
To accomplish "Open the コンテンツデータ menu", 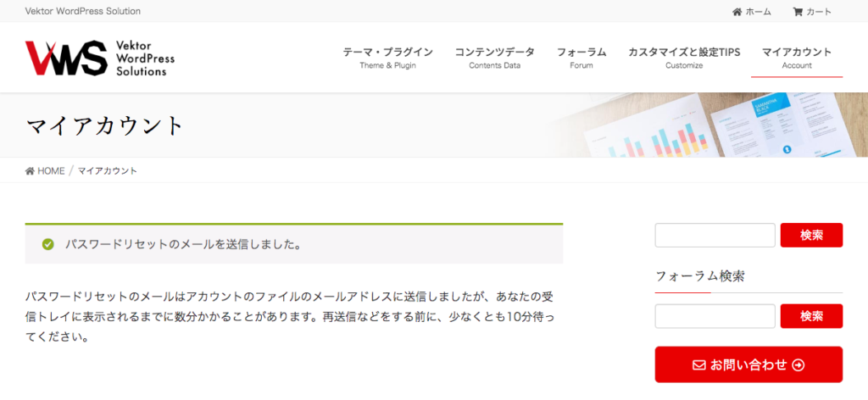I will coord(495,58).
